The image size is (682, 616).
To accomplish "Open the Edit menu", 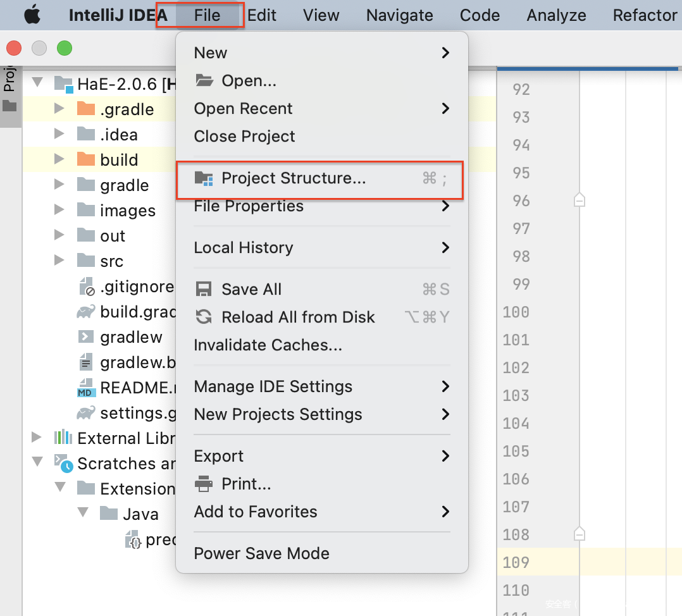I will (262, 15).
